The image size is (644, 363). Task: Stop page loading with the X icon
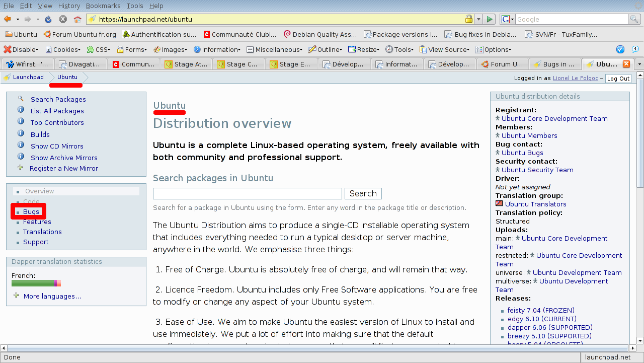(63, 19)
